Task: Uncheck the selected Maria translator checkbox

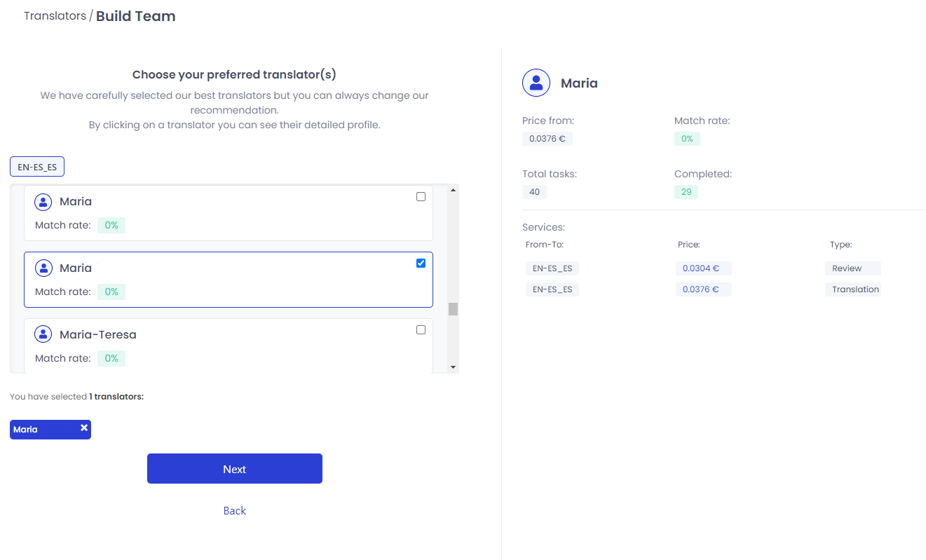Action: click(x=421, y=264)
